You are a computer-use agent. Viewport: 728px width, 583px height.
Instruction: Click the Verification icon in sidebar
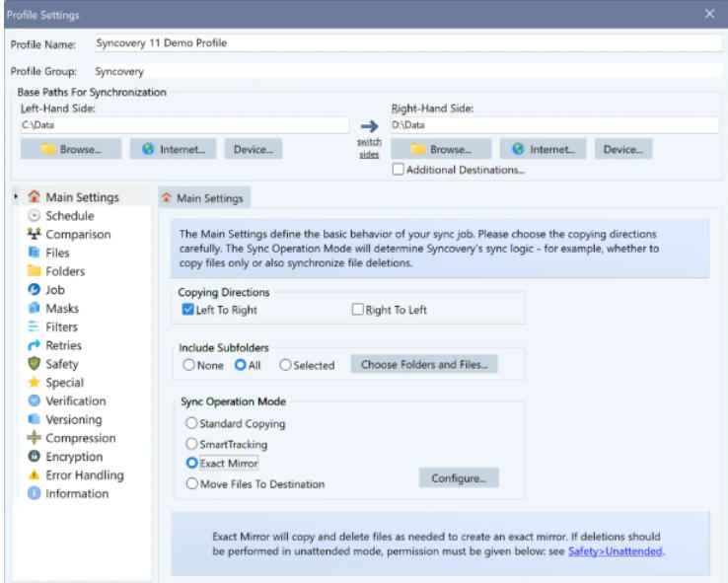34,401
